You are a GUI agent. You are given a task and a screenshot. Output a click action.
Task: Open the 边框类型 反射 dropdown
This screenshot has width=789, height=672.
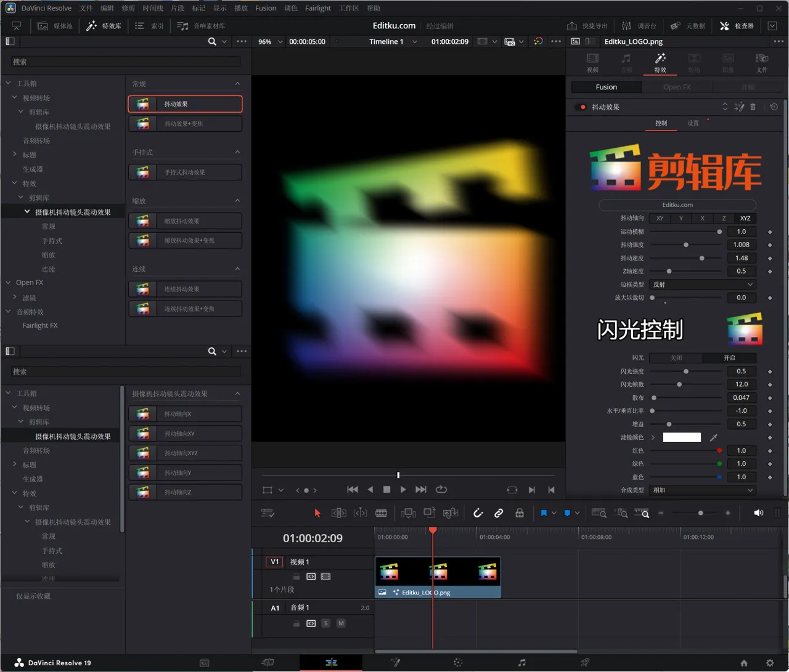(x=703, y=285)
